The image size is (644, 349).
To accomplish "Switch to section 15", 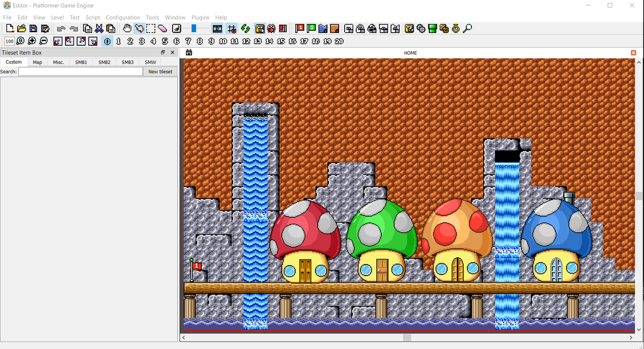I will tap(281, 41).
